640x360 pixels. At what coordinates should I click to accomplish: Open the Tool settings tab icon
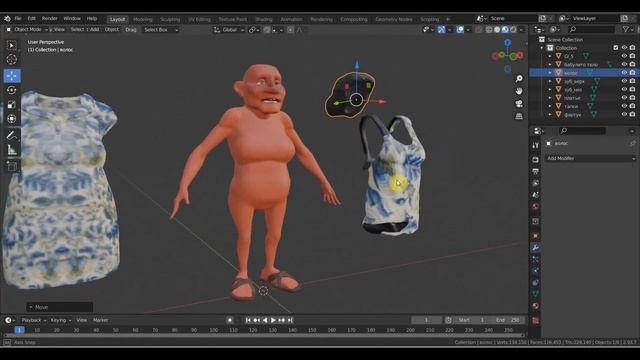click(x=536, y=145)
